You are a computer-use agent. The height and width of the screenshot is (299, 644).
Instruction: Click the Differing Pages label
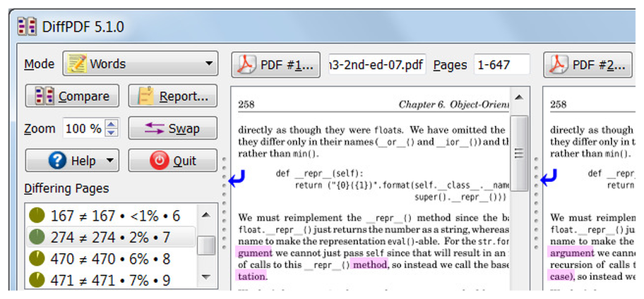pos(66,188)
